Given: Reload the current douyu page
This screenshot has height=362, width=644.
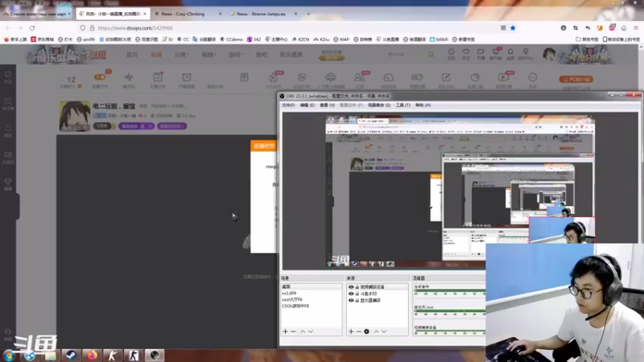Looking at the screenshot, I should click(x=32, y=28).
